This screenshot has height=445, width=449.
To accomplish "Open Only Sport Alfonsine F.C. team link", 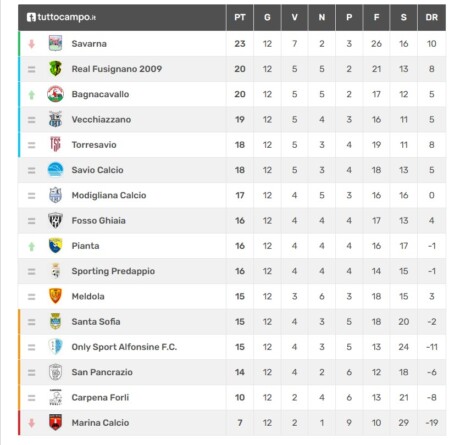I will pyautogui.click(x=124, y=347).
